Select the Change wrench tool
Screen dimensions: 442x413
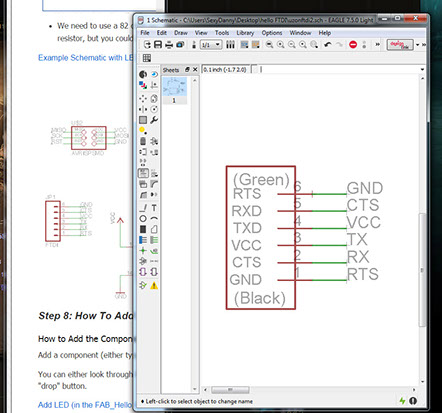tap(154, 120)
